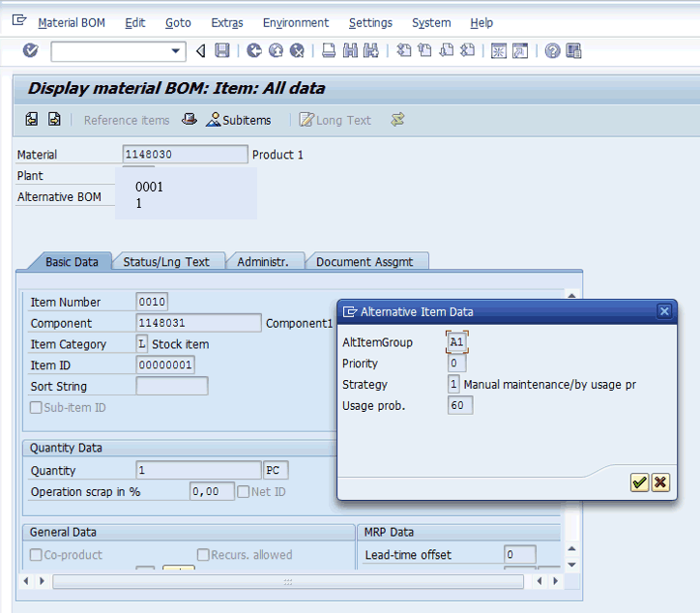This screenshot has width=700, height=613.
Task: Click the green Enter checkmark icon in toolbar
Action: click(30, 51)
